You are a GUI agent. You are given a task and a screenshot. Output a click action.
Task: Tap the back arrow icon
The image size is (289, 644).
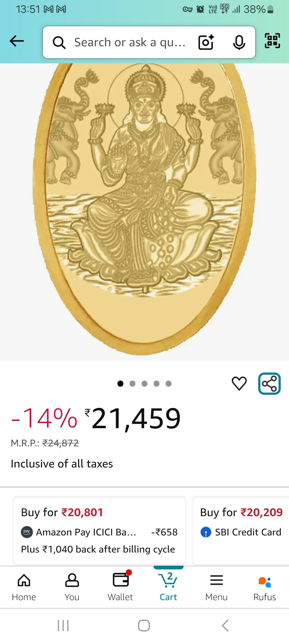(17, 41)
